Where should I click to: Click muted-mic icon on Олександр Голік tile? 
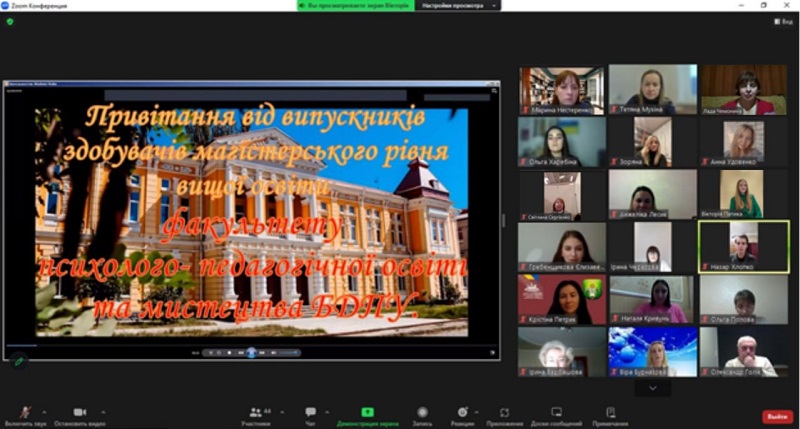point(706,372)
